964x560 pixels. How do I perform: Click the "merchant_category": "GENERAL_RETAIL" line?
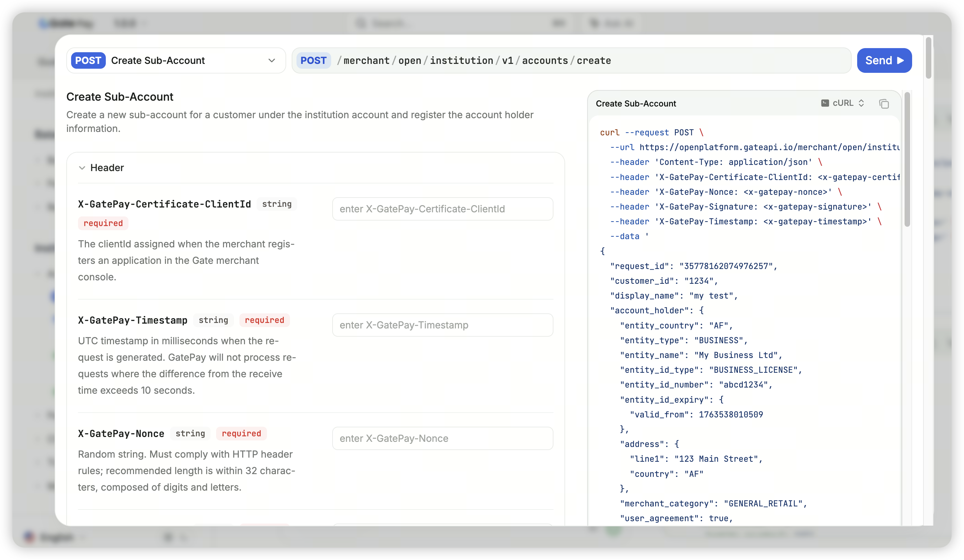(714, 504)
